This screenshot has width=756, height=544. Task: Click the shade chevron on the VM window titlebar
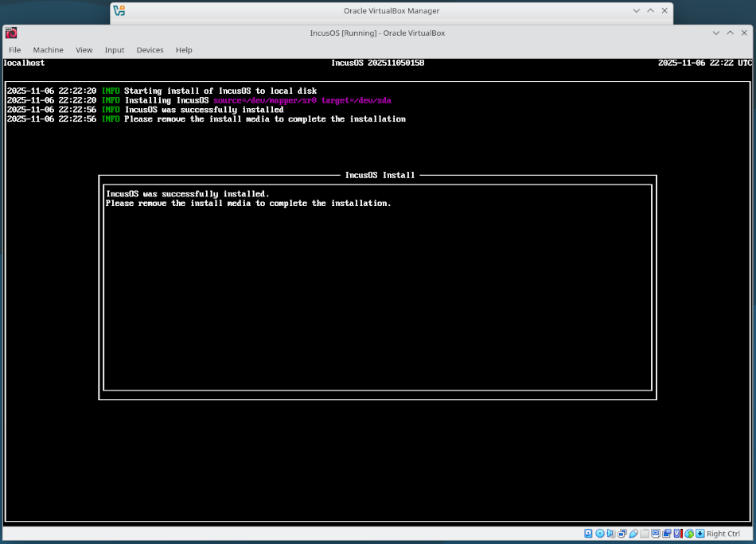(716, 33)
